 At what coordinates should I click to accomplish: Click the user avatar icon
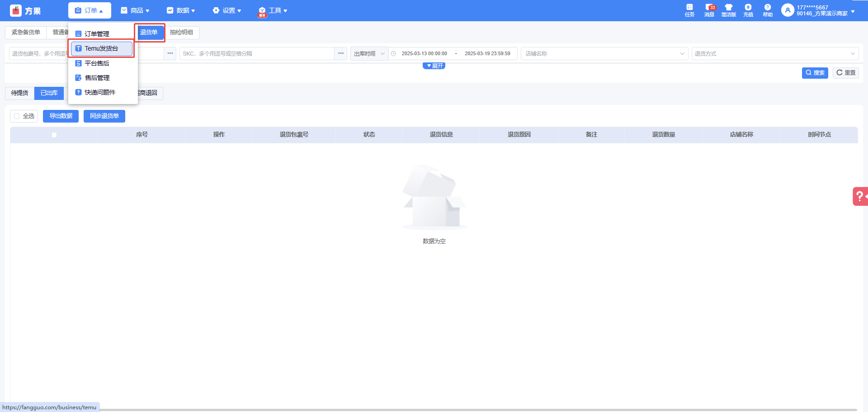[x=788, y=10]
